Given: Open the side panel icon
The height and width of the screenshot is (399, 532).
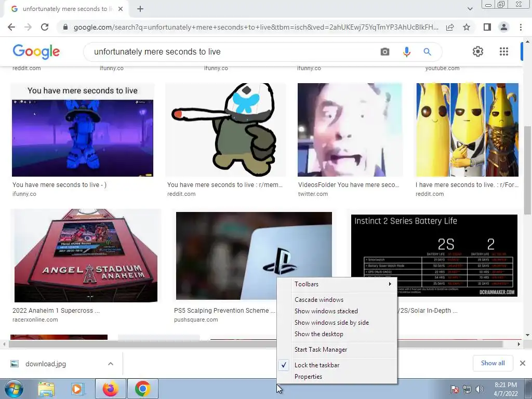Looking at the screenshot, I should (487, 27).
